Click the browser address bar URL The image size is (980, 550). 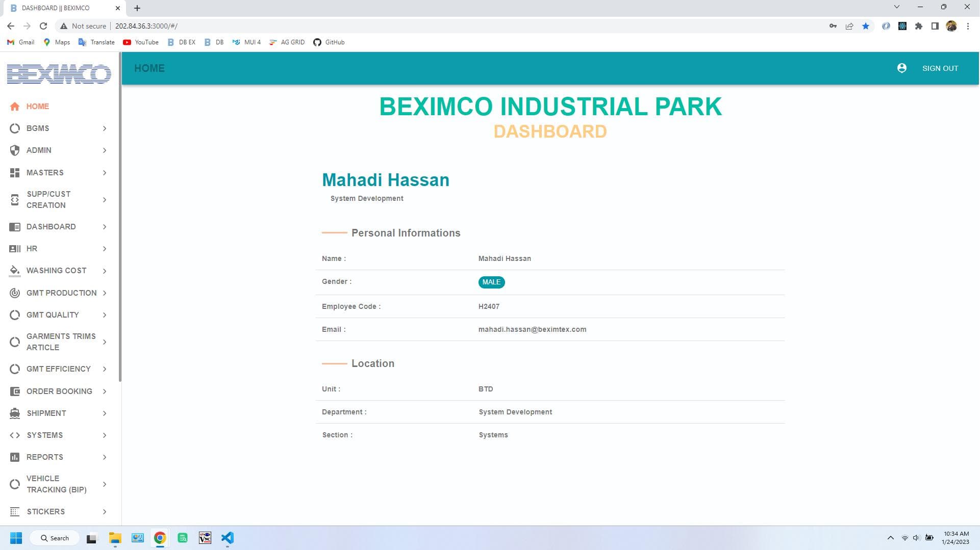(x=146, y=26)
